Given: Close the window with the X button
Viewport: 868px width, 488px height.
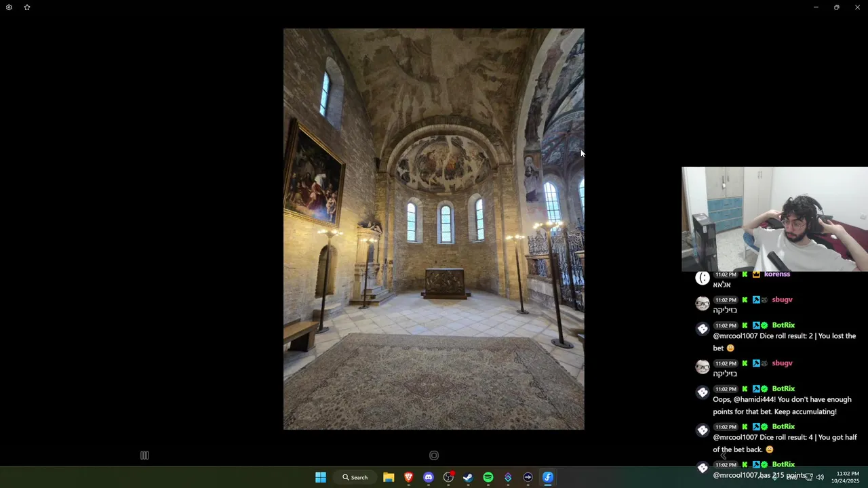Looking at the screenshot, I should point(857,7).
